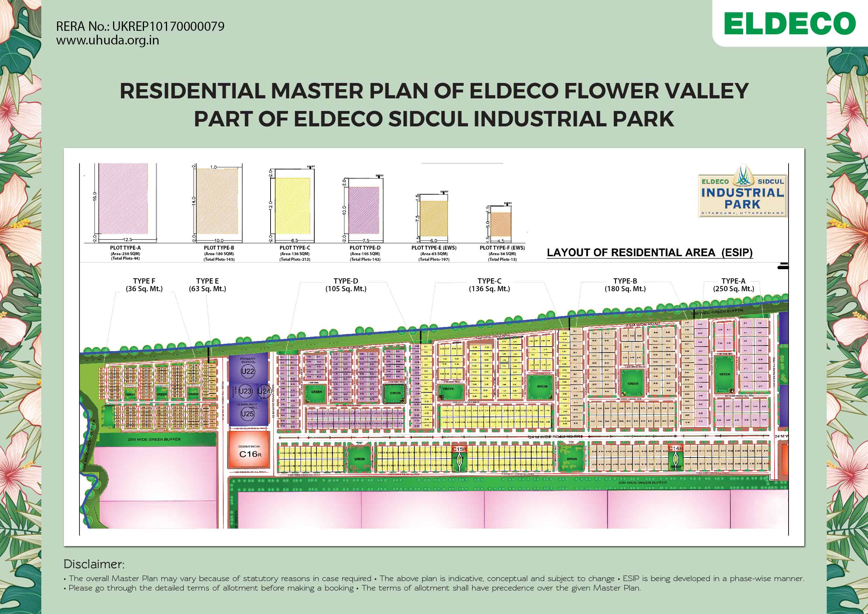This screenshot has width=868, height=614.
Task: Pick the tan hatched Plot Type-B swatch
Action: (217, 202)
